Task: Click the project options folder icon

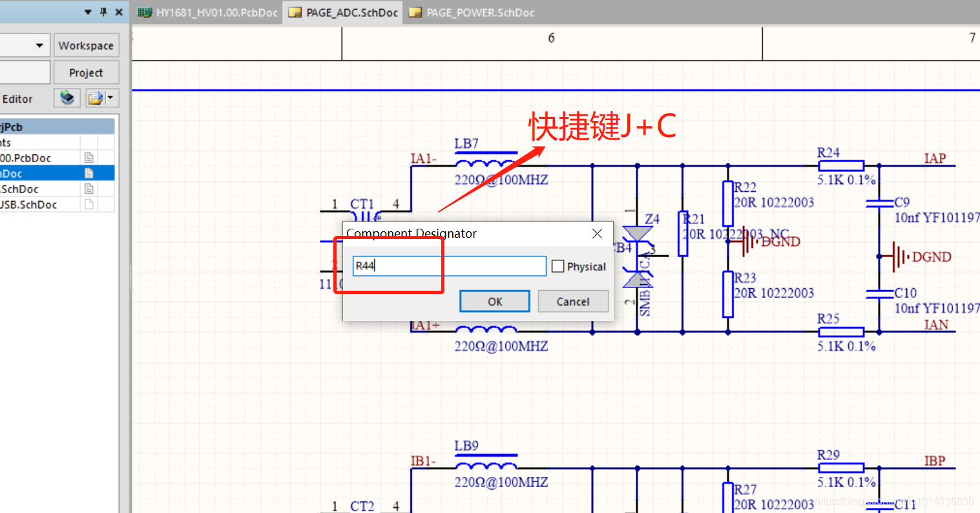Action: pos(96,98)
